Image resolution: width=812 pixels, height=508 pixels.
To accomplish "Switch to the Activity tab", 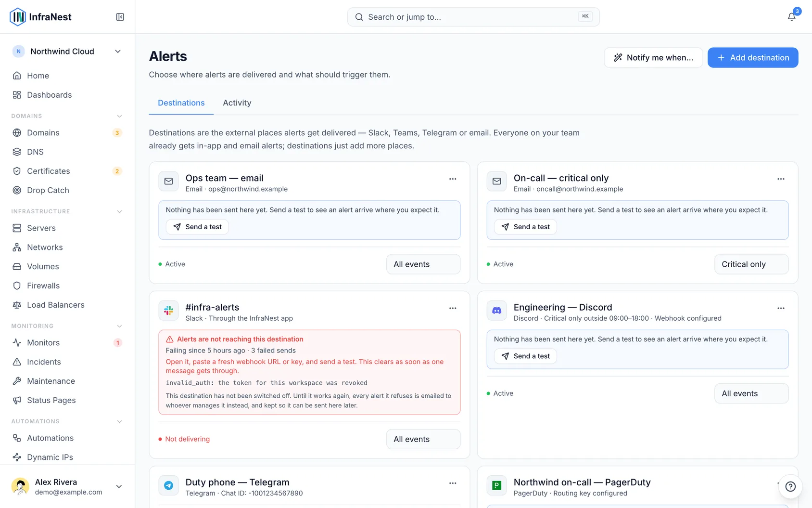I will [x=237, y=103].
